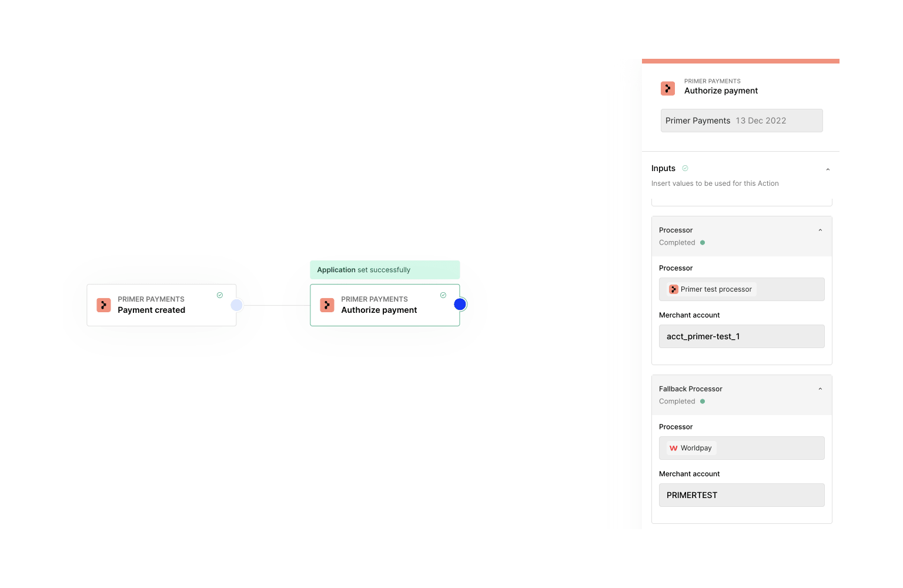Click the Insert values to be used text
This screenshot has height=588, width=903.
click(715, 183)
